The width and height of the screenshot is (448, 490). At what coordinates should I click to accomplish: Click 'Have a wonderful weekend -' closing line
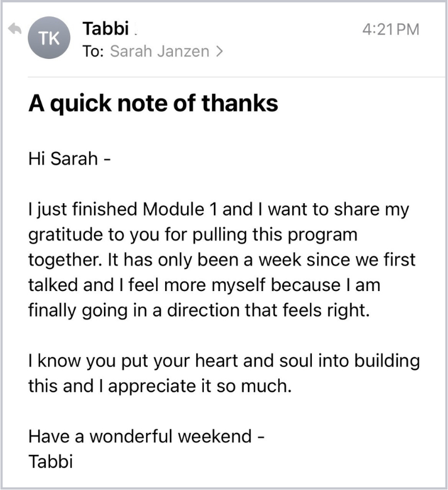click(x=146, y=437)
